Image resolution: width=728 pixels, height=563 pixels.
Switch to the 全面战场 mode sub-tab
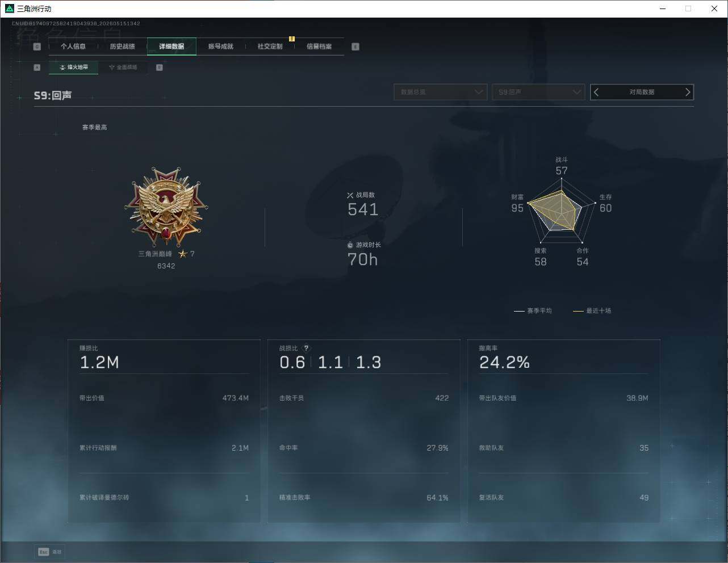point(123,68)
